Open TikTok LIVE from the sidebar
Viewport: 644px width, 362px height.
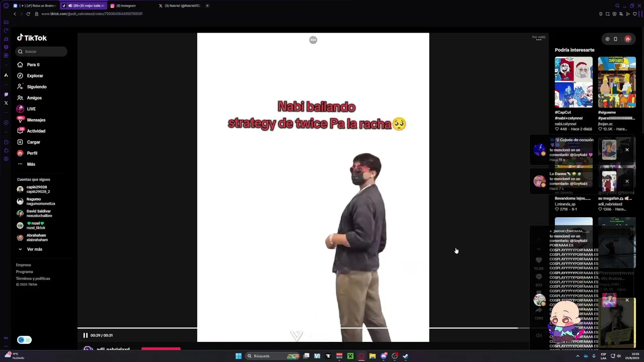pos(31,109)
